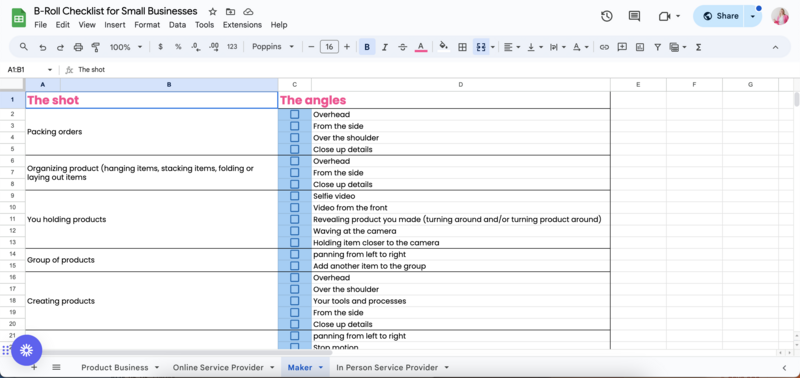Open comments history icon
The width and height of the screenshot is (800, 378).
(634, 16)
